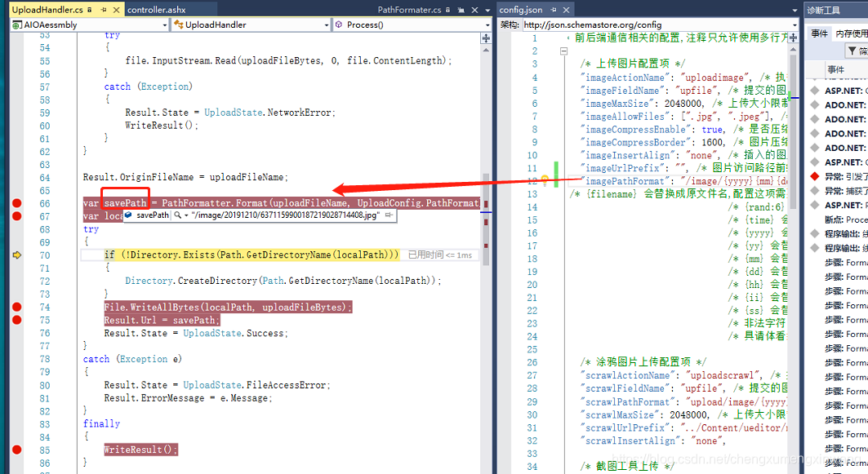Click the yellow current-statement arrow at line 70
Image resolution: width=868 pixels, height=474 pixels.
click(x=17, y=255)
